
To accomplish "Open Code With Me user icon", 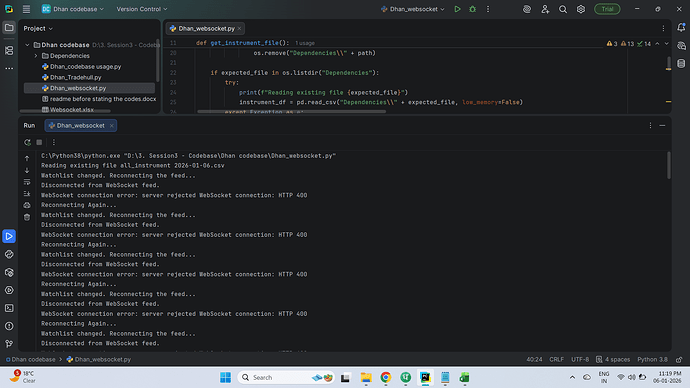I will pos(545,9).
